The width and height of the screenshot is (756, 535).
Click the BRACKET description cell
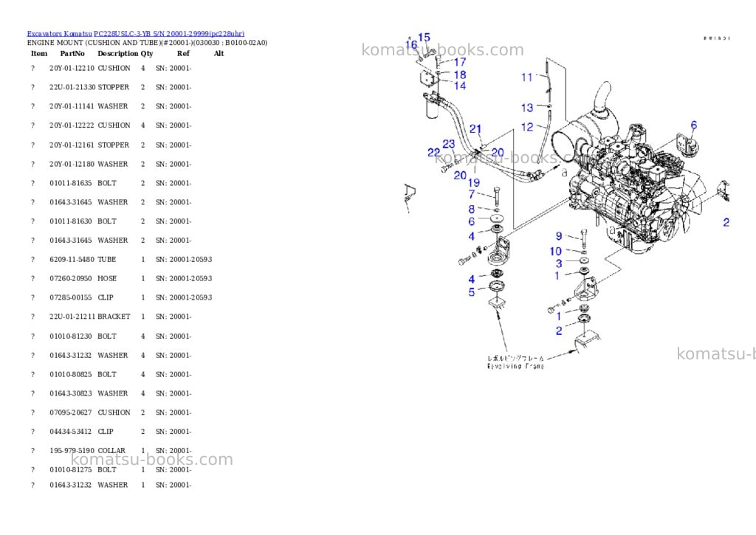tap(114, 317)
